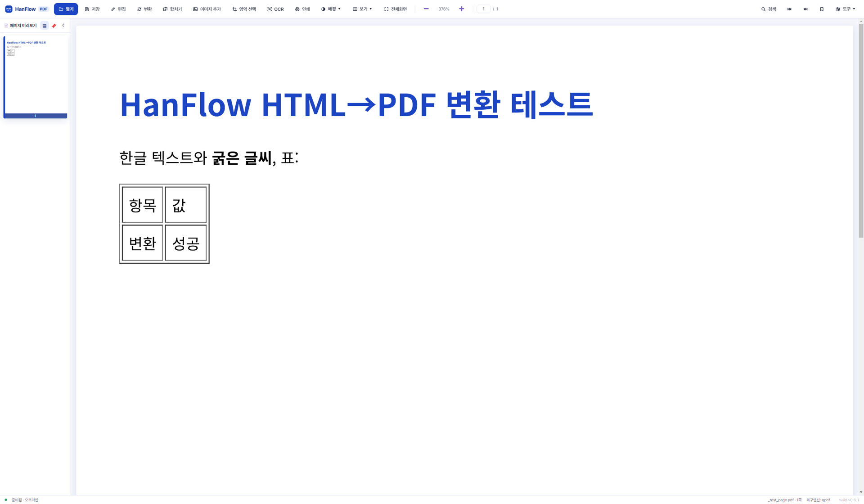Click the 준비됨 · 오프라인 status text
Viewport: 864px width, 504px height.
pos(25,500)
